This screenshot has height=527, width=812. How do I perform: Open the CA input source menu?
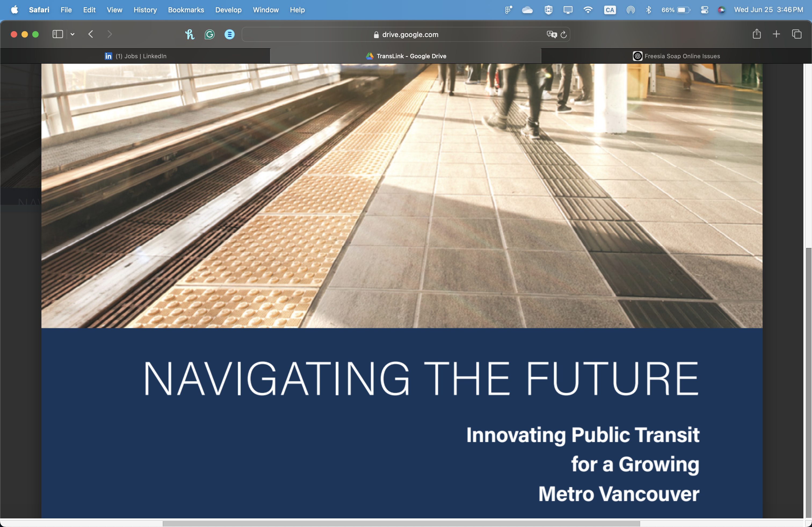[610, 10]
